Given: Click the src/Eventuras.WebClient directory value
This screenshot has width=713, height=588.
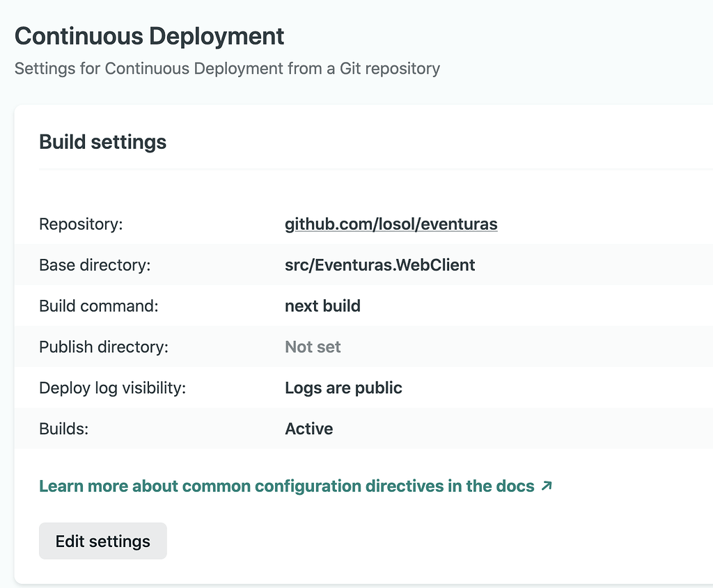Looking at the screenshot, I should (x=379, y=265).
